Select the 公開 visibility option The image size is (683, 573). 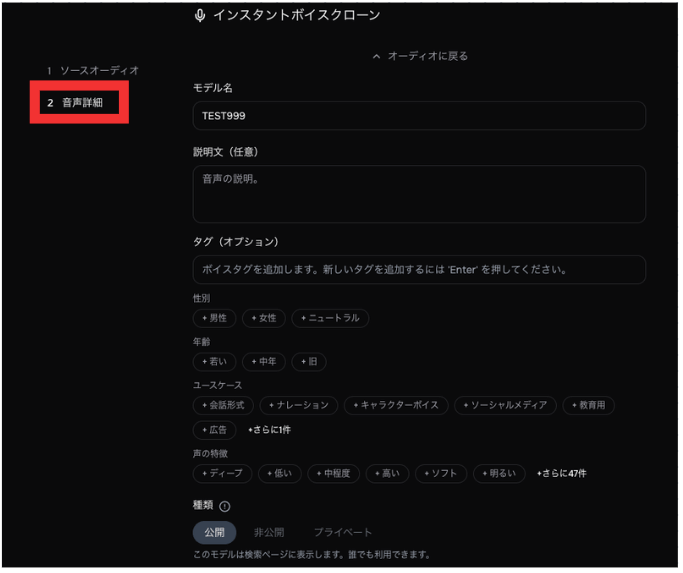214,532
